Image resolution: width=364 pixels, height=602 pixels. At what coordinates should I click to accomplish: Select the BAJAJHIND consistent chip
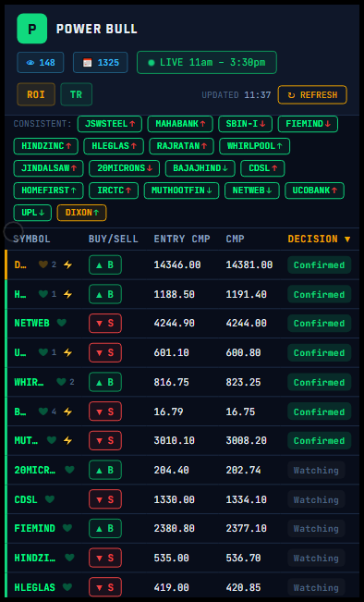[200, 168]
